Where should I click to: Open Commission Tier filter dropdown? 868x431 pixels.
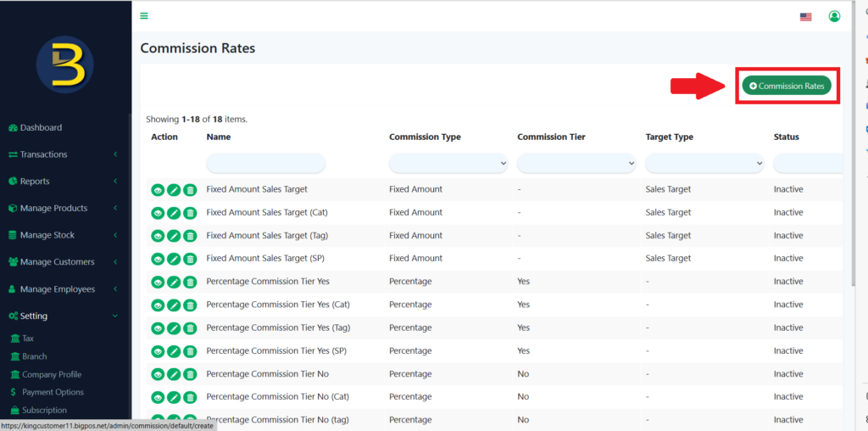[576, 163]
